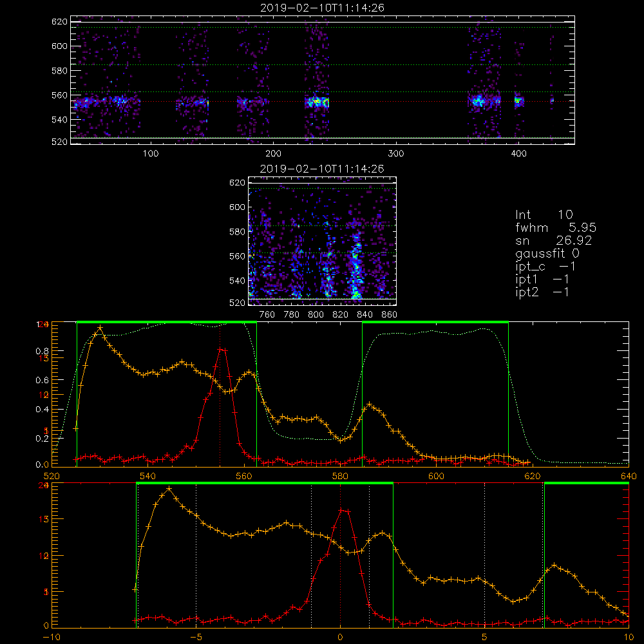This screenshot has height=644, width=644.
Task: Click the 'gaussfit 0' parameter line
Action: 547,253
